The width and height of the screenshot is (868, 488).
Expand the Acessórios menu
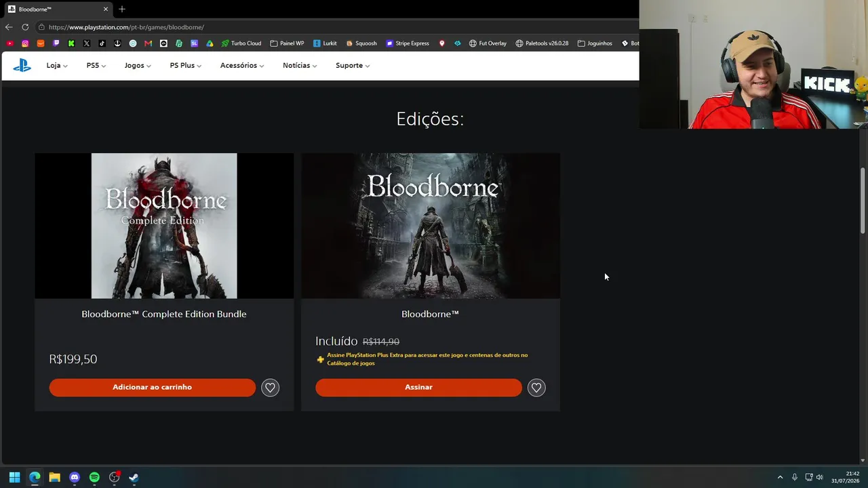click(x=242, y=66)
